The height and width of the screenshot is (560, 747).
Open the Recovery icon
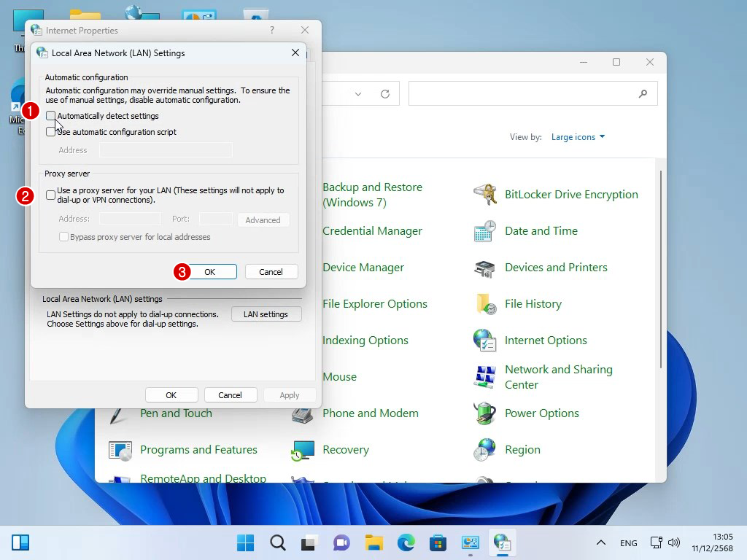[303, 450]
